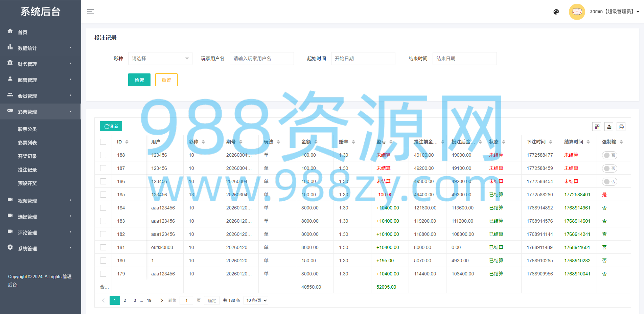
Task: Click the table export icon
Action: pyautogui.click(x=609, y=127)
